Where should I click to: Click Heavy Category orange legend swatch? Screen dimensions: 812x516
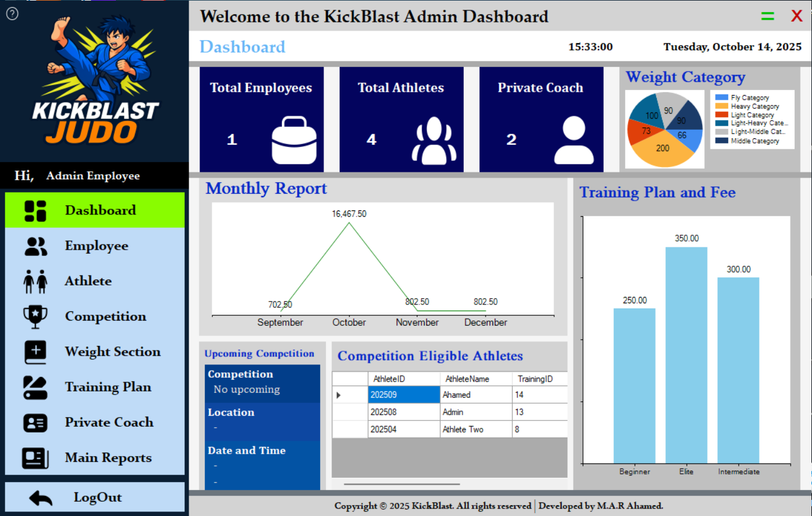pyautogui.click(x=721, y=106)
